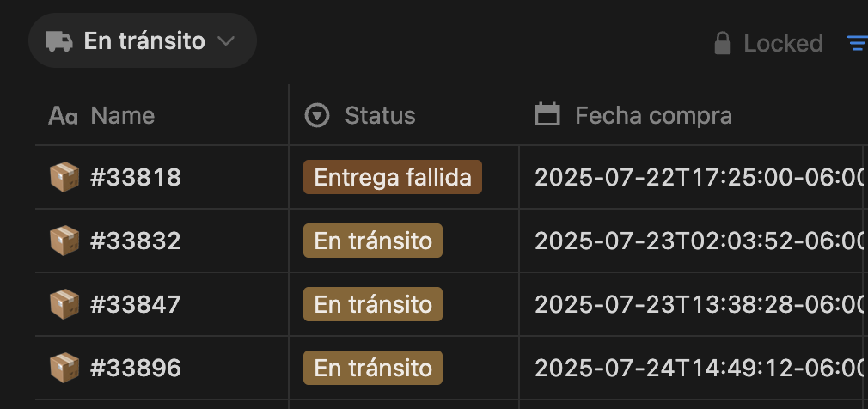Click the package icon for order #33818

(x=64, y=178)
